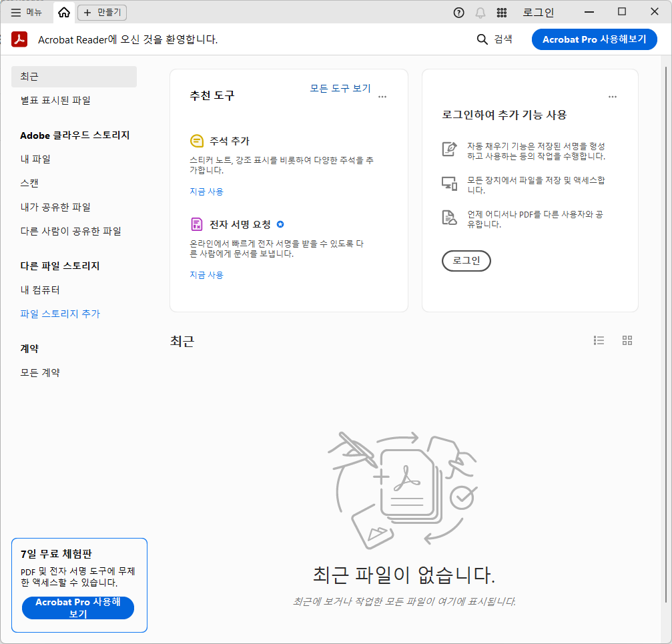The image size is (672, 644).
Task: Click the 전자 서명 요청 document icon
Action: [x=196, y=224]
